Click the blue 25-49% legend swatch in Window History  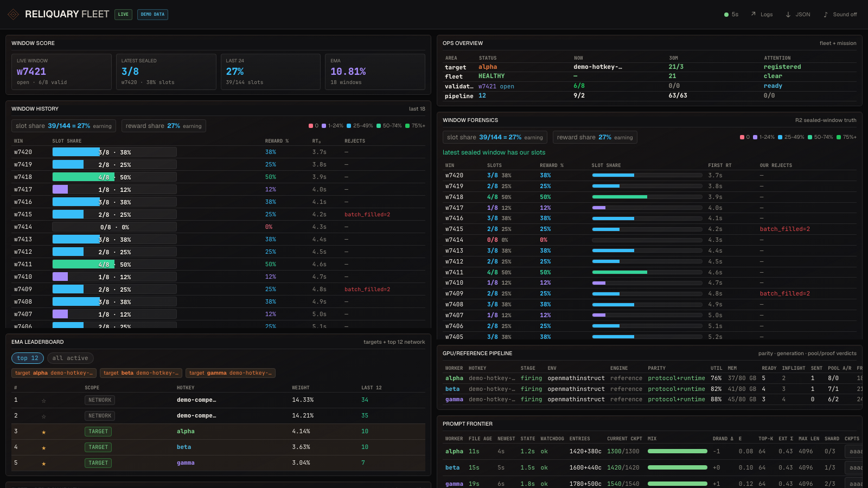coord(349,126)
